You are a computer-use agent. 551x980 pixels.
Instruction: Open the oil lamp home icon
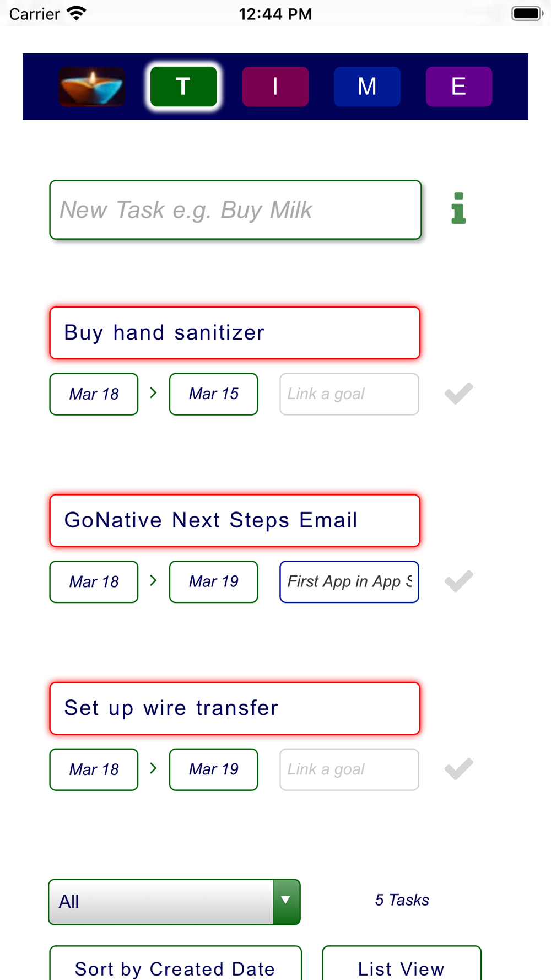[92, 87]
